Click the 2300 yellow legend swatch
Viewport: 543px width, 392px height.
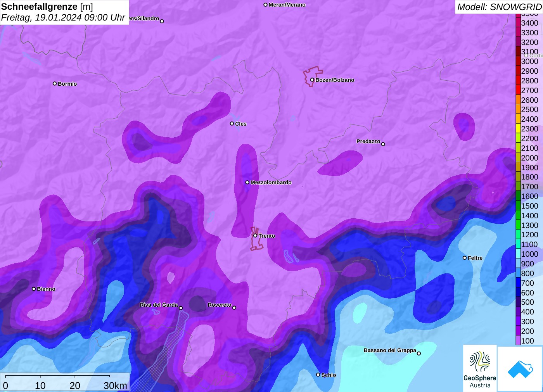pyautogui.click(x=518, y=128)
